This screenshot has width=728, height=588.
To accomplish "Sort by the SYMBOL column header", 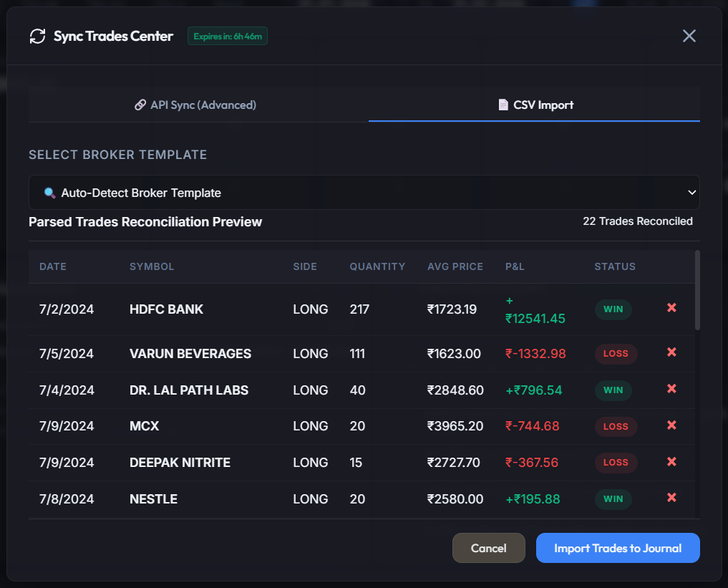I will coord(152,266).
